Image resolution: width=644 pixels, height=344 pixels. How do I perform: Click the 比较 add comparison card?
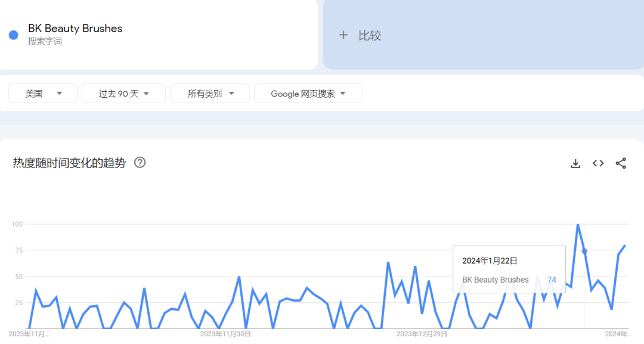click(x=484, y=35)
